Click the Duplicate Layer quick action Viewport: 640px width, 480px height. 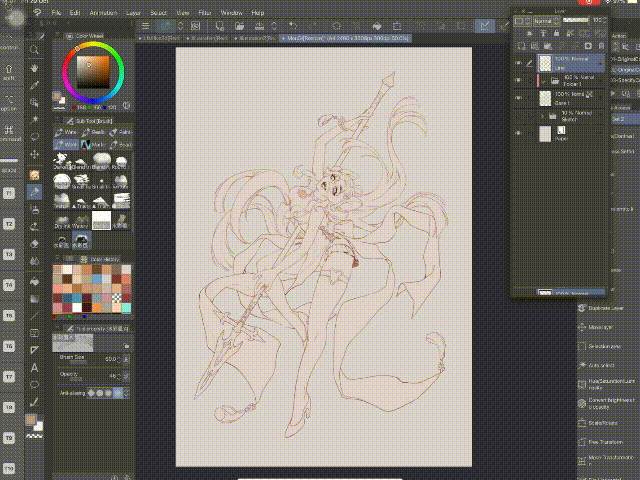pyautogui.click(x=605, y=307)
